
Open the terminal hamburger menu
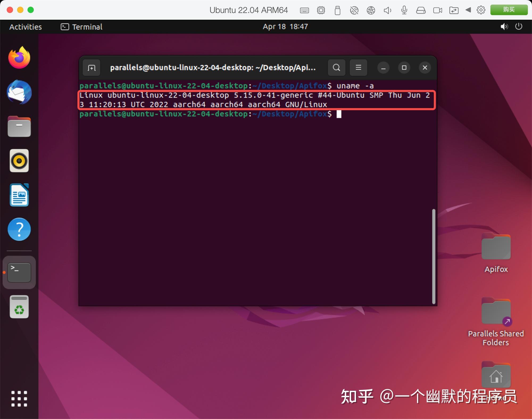pyautogui.click(x=358, y=68)
